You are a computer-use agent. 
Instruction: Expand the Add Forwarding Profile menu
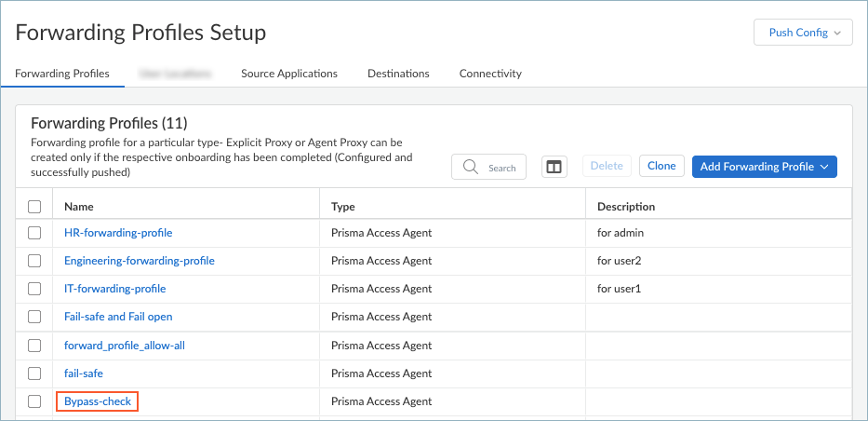[764, 167]
